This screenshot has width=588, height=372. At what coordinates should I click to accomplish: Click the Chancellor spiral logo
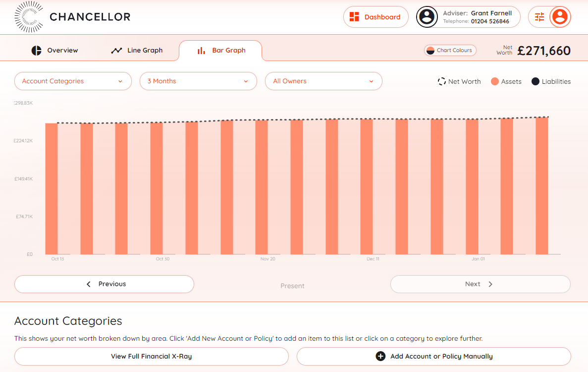[x=29, y=17]
